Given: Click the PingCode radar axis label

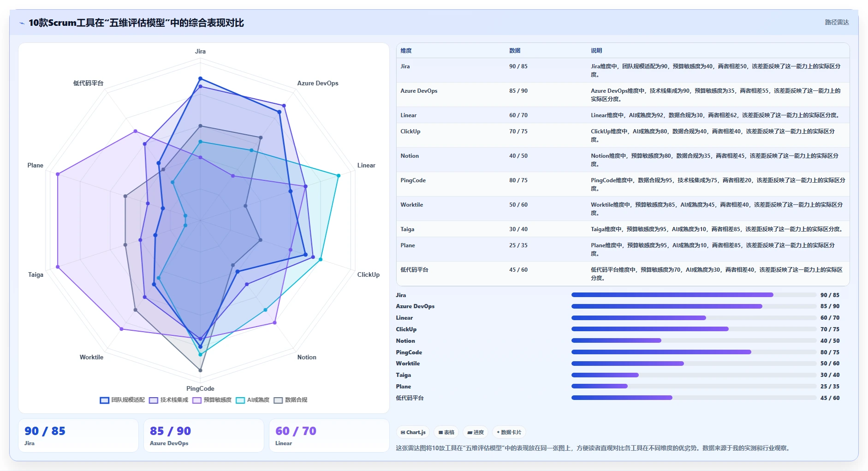Looking at the screenshot, I should coord(200,388).
